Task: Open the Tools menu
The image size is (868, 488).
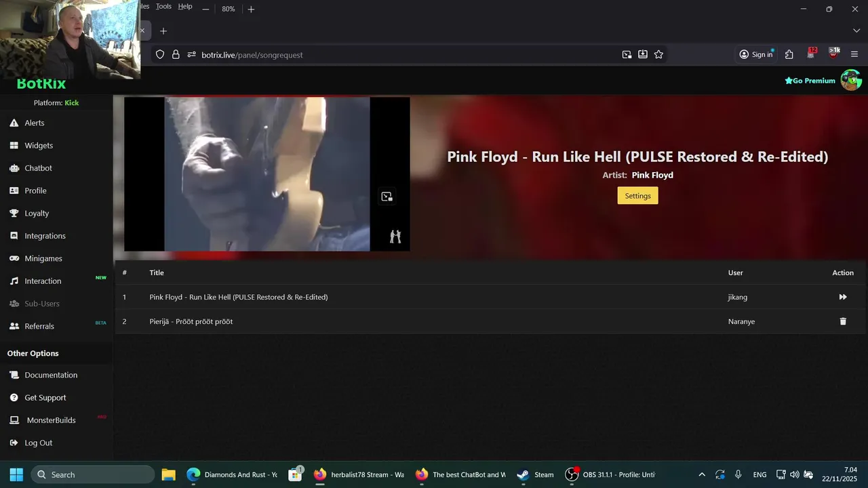Action: point(163,6)
